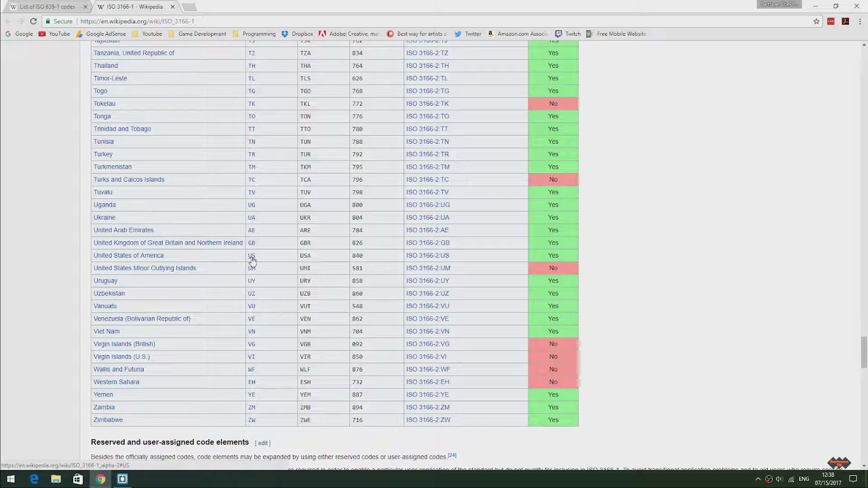Click the Zimbabwe country link
868x488 pixels.
[x=108, y=420]
